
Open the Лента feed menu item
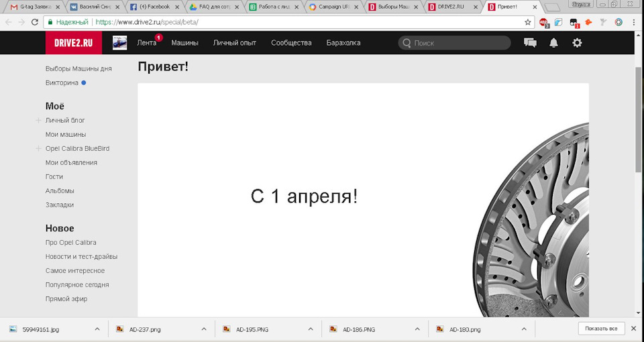147,43
